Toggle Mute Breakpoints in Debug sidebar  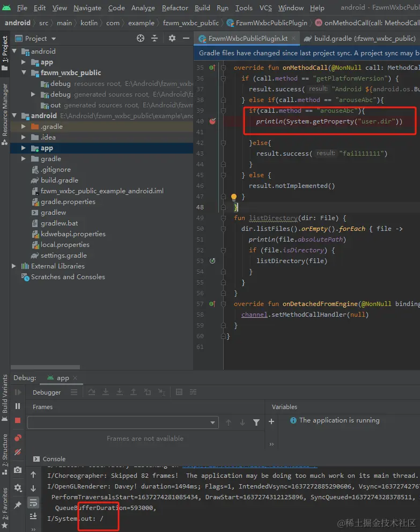pyautogui.click(x=18, y=452)
